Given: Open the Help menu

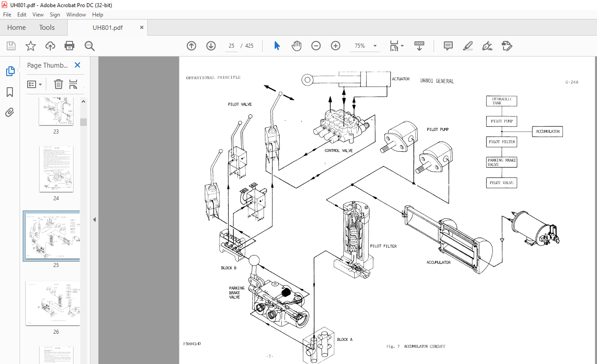Looking at the screenshot, I should (97, 15).
